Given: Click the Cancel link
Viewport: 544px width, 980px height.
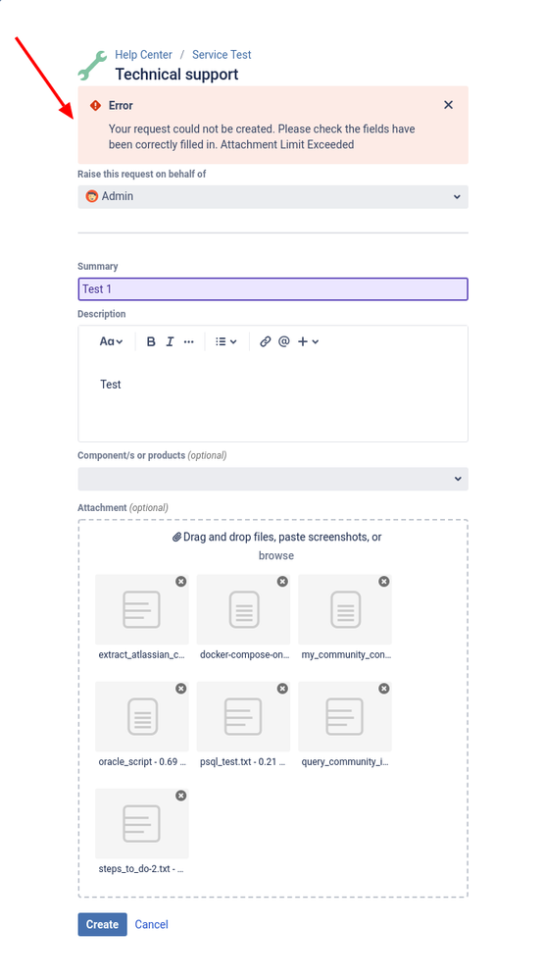Looking at the screenshot, I should click(151, 924).
